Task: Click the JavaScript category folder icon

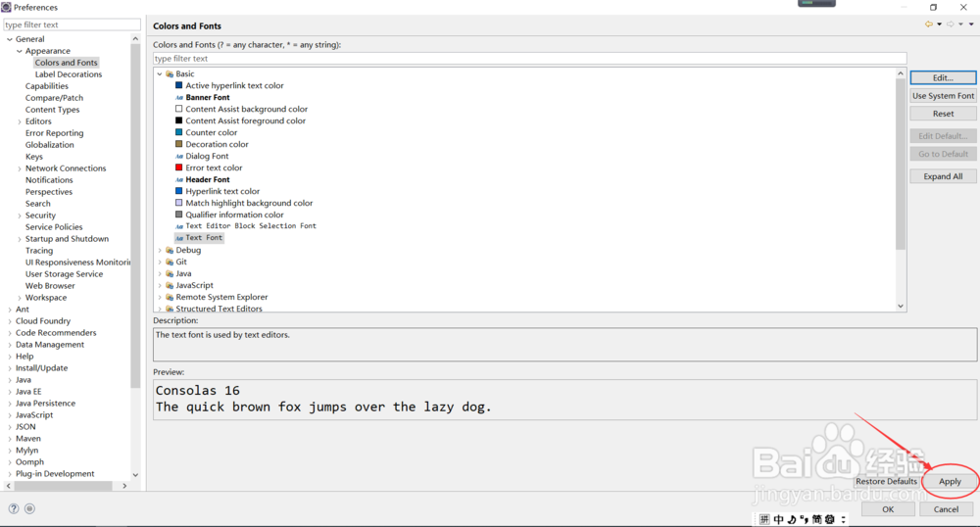Action: [170, 285]
